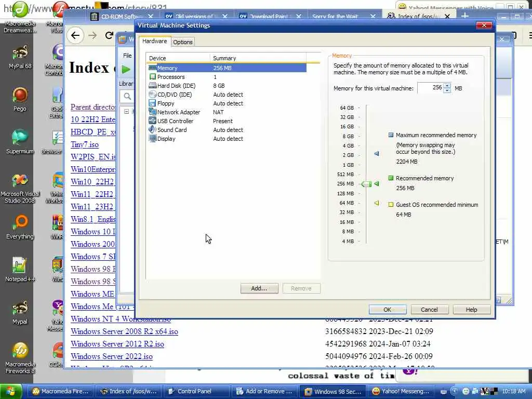Click the Cancel button
532x399 pixels.
(429, 310)
